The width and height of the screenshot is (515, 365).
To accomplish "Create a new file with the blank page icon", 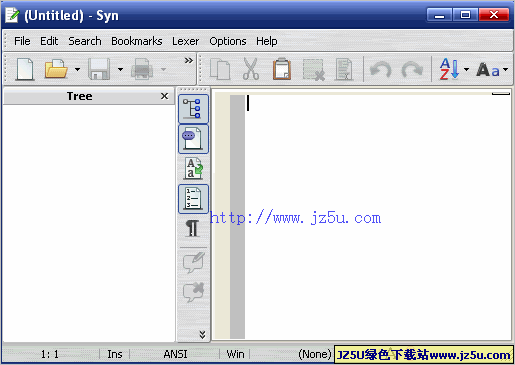I will point(25,69).
